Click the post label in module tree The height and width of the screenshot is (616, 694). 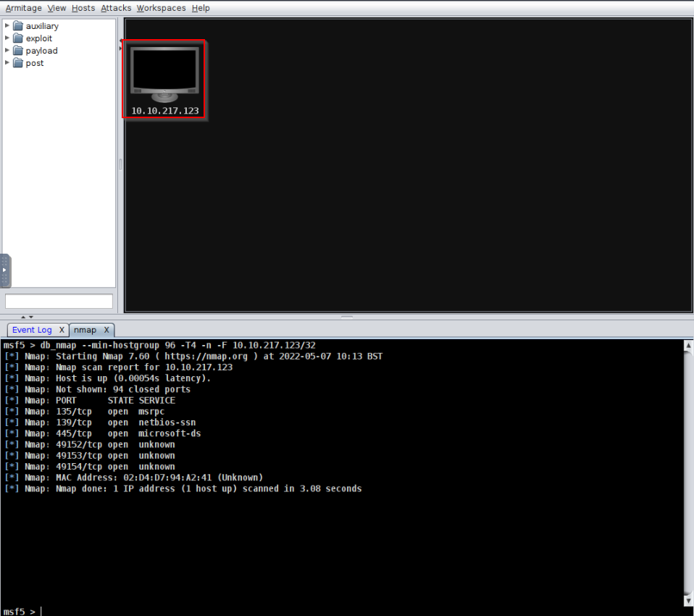[35, 63]
